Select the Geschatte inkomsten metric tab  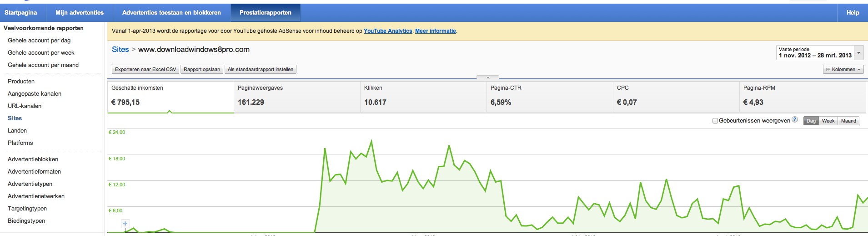point(171,97)
